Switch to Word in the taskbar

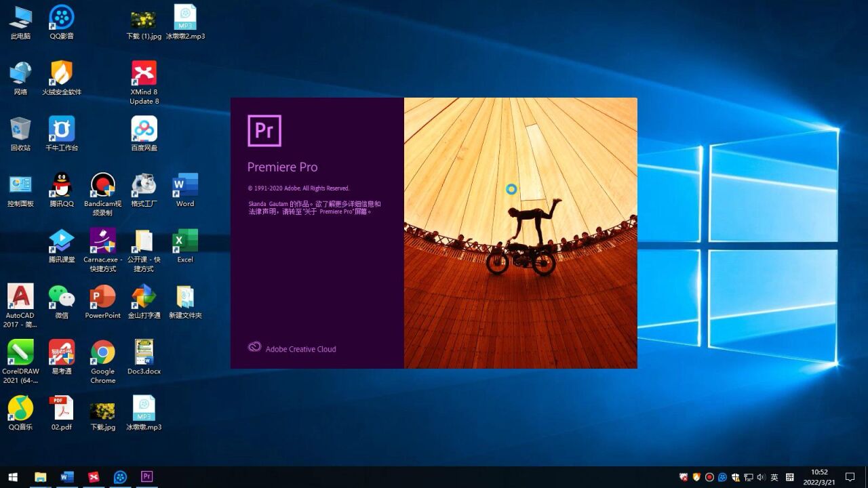tap(66, 477)
